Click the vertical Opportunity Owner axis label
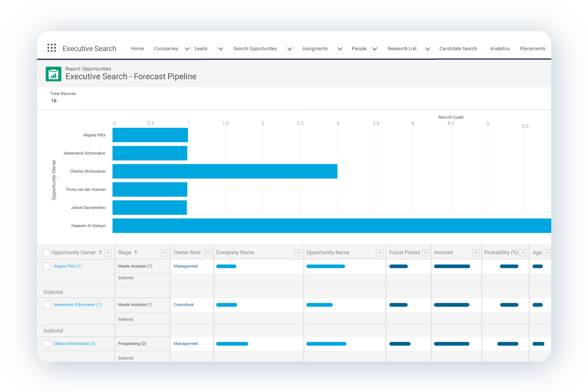The width and height of the screenshot is (588, 392). pyautogui.click(x=54, y=180)
